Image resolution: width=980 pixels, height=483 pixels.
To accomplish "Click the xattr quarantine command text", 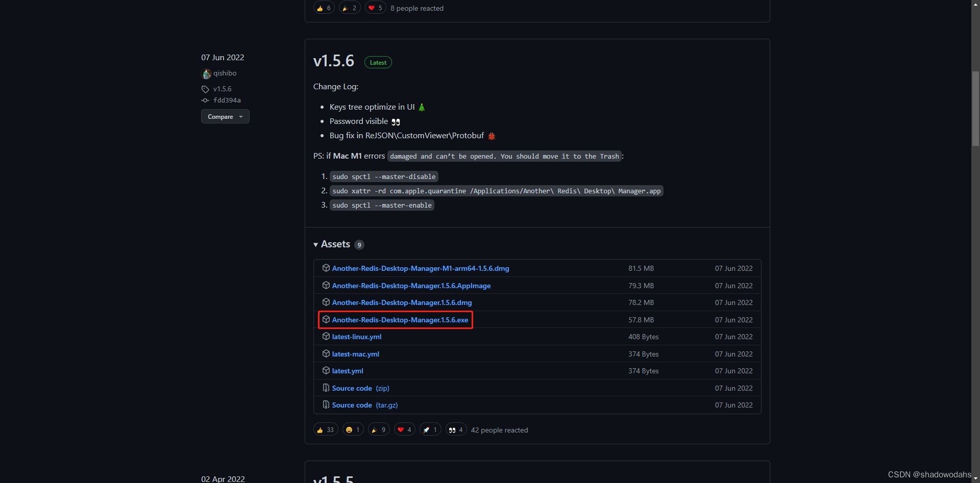I will click(x=497, y=191).
